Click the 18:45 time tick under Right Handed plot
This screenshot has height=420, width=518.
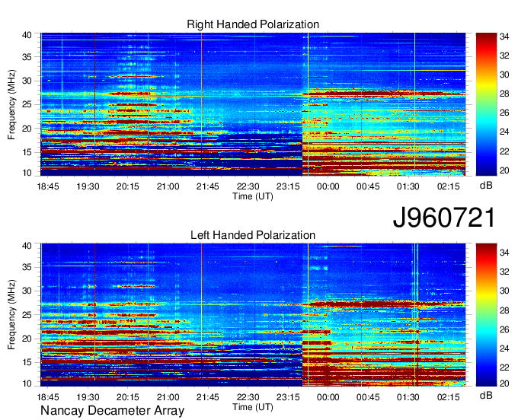point(48,186)
